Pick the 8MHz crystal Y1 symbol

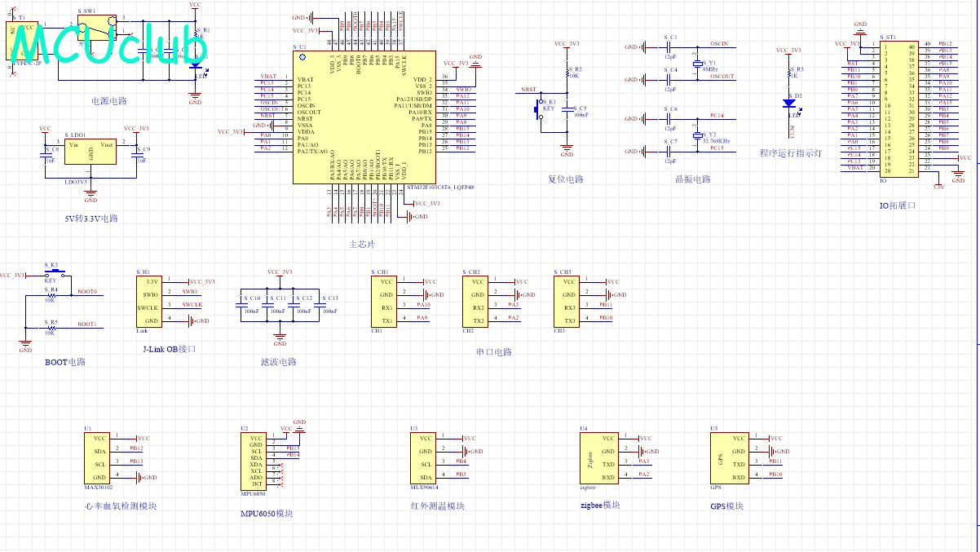(698, 65)
